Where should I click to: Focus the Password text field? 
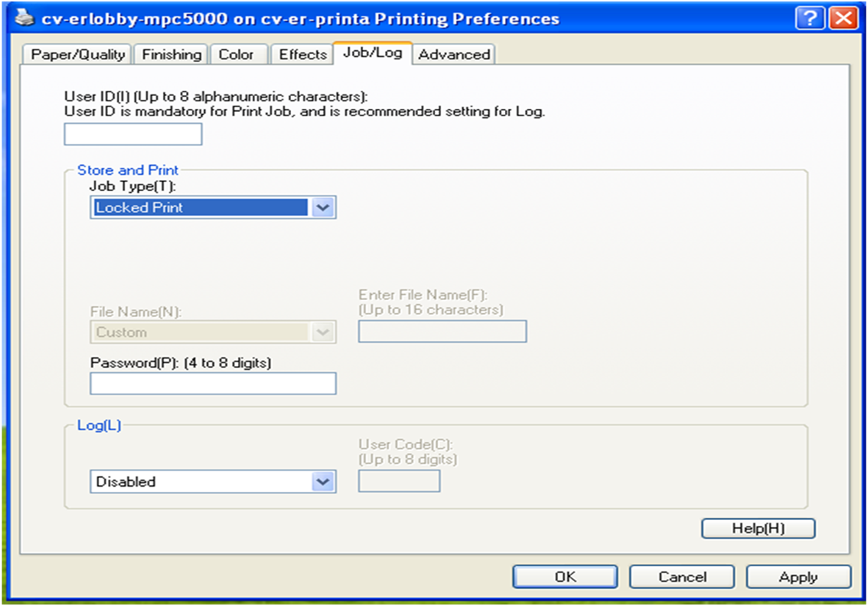(213, 383)
